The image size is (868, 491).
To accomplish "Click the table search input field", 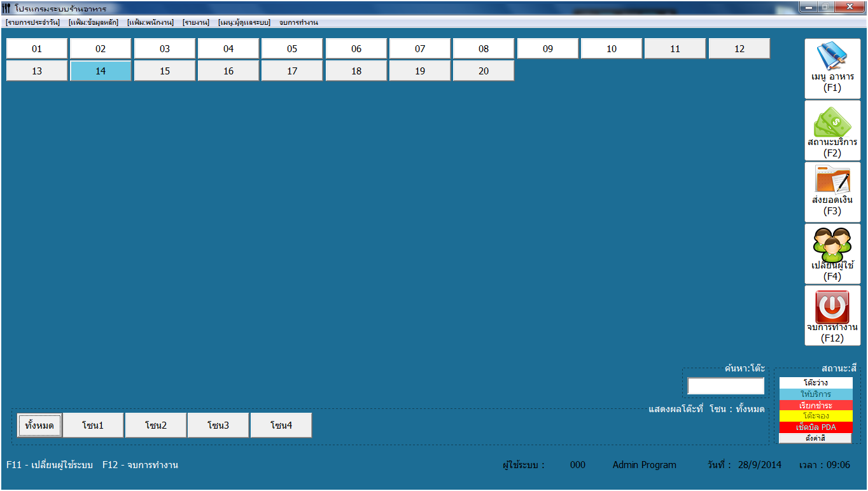I will (725, 386).
